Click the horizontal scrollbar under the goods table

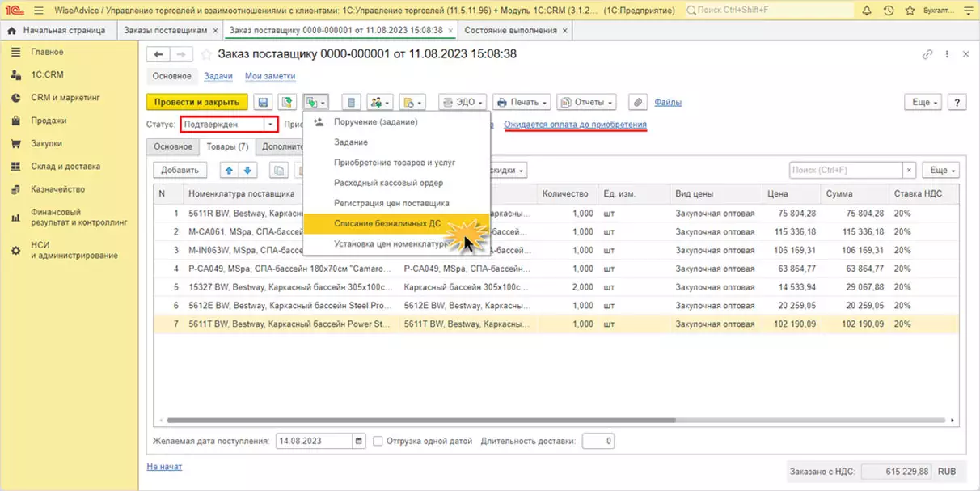(420, 421)
